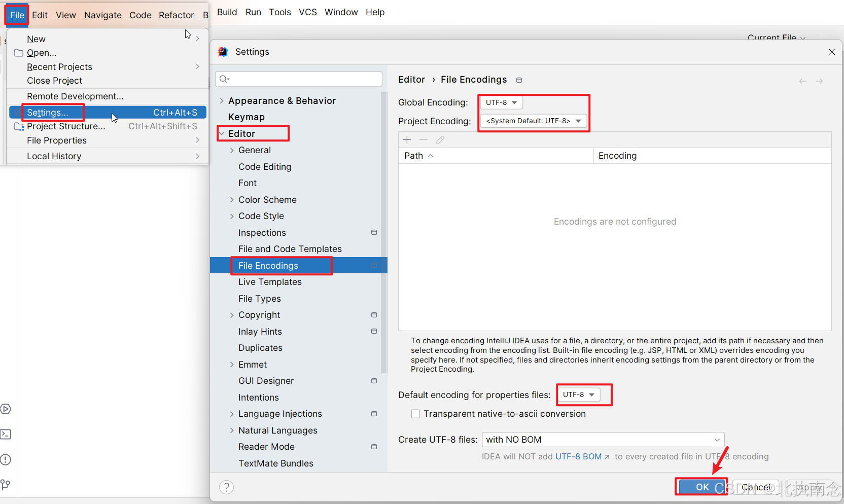Expand the General settings node
This screenshot has height=504, width=844.
tap(232, 150)
